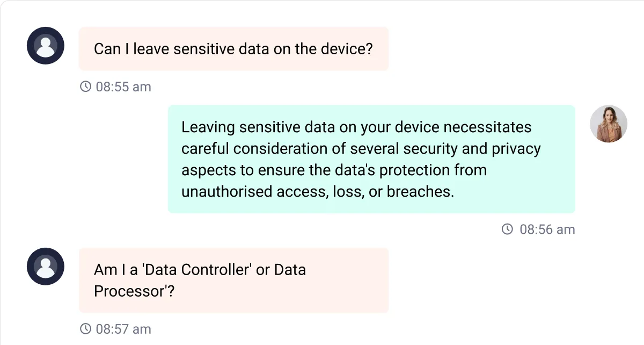Click the clock icon next to 08:55 am
Image resolution: width=644 pixels, height=345 pixels.
[x=85, y=87]
